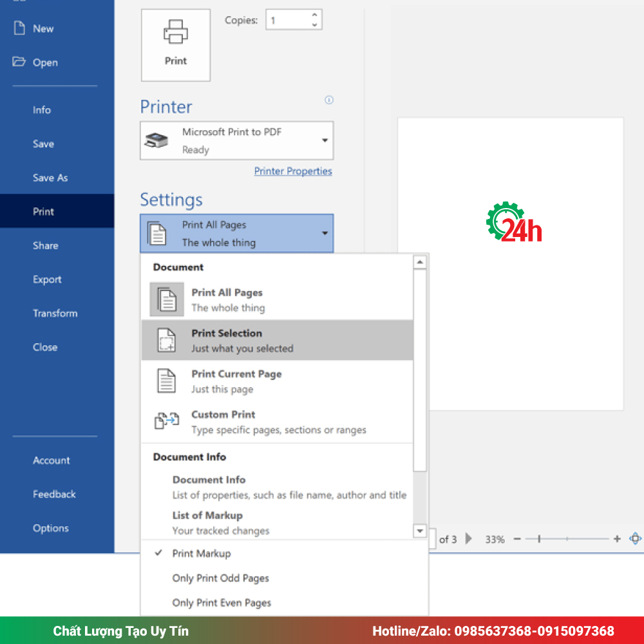This screenshot has height=644, width=644.
Task: Open Printer Properties link
Action: [x=293, y=171]
